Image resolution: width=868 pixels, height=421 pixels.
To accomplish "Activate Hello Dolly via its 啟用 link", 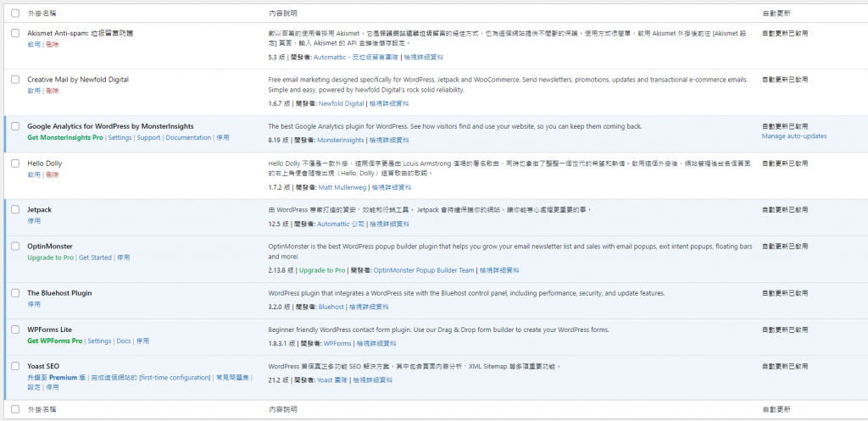I will click(x=34, y=174).
